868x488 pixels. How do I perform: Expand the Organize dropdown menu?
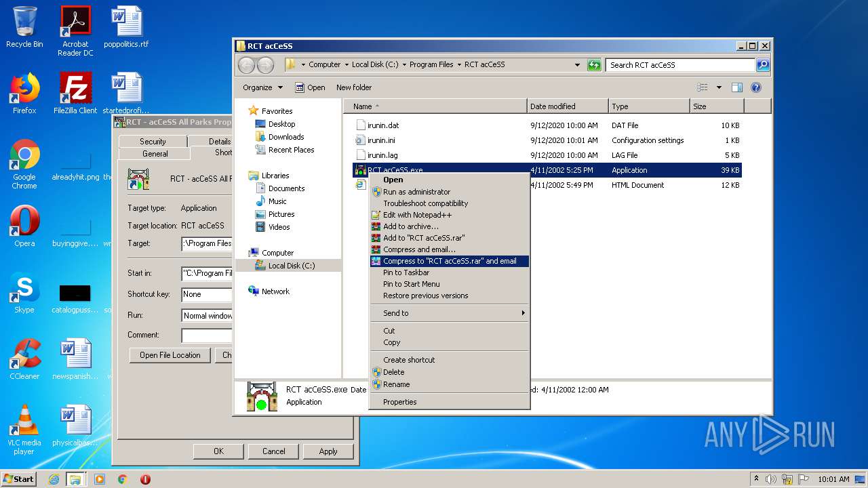pos(262,87)
